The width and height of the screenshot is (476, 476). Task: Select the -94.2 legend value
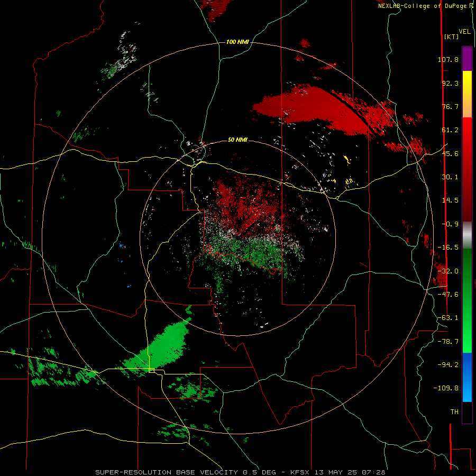click(x=448, y=364)
